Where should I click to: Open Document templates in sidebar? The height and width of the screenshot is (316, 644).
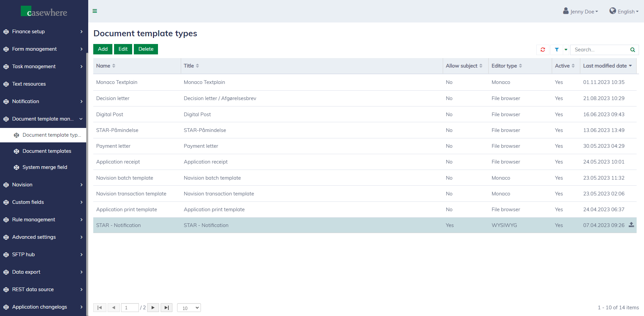point(47,151)
